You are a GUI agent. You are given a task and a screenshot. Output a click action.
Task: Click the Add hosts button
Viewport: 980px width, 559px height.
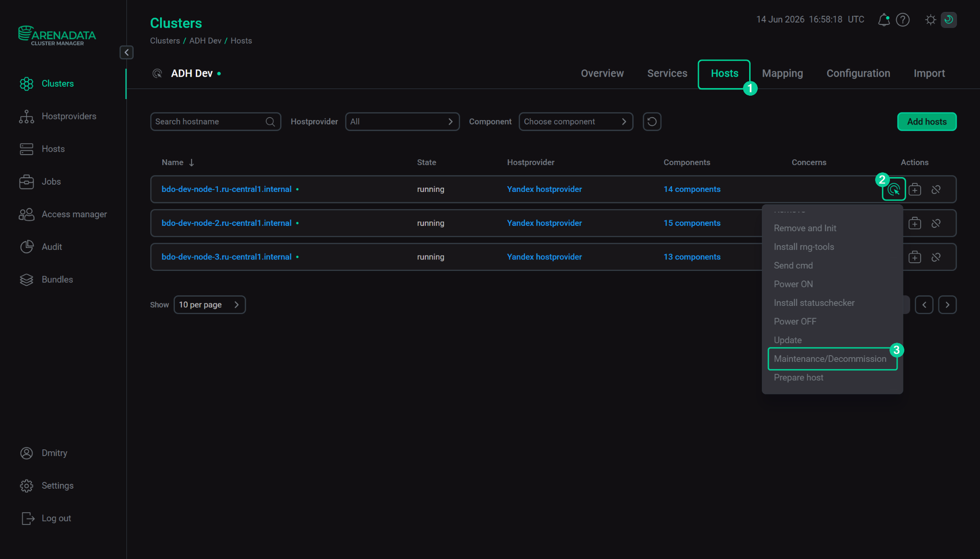[x=926, y=122]
